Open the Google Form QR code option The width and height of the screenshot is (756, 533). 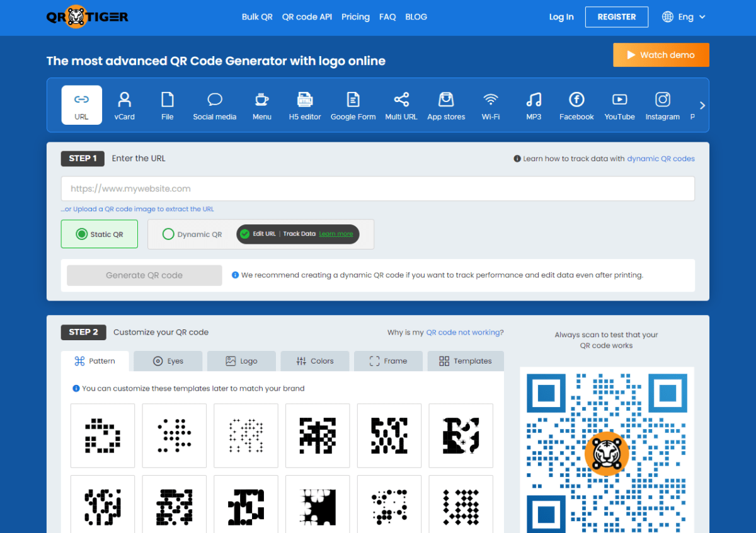353,105
